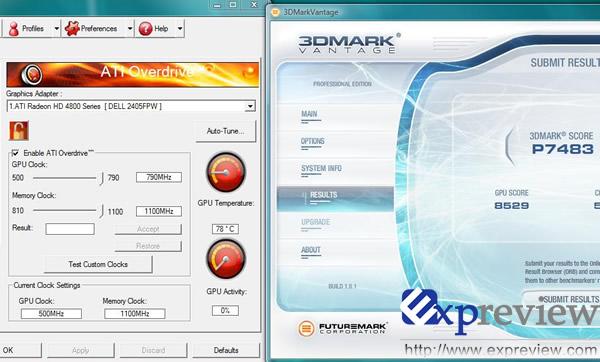The image size is (600, 362).
Task: Click the Memory Clock 1100MHz input field
Action: click(159, 211)
